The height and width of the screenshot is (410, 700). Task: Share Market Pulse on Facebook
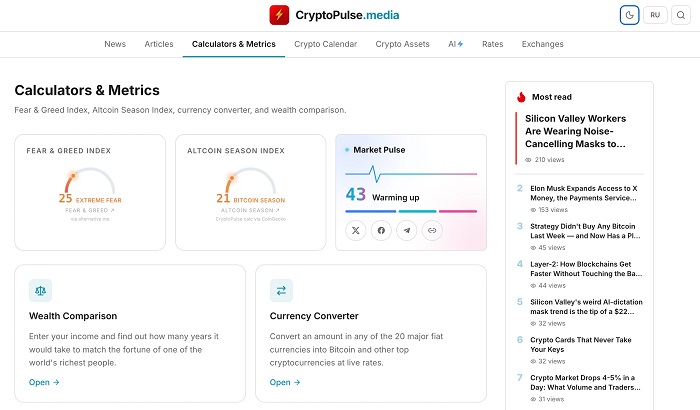381,230
